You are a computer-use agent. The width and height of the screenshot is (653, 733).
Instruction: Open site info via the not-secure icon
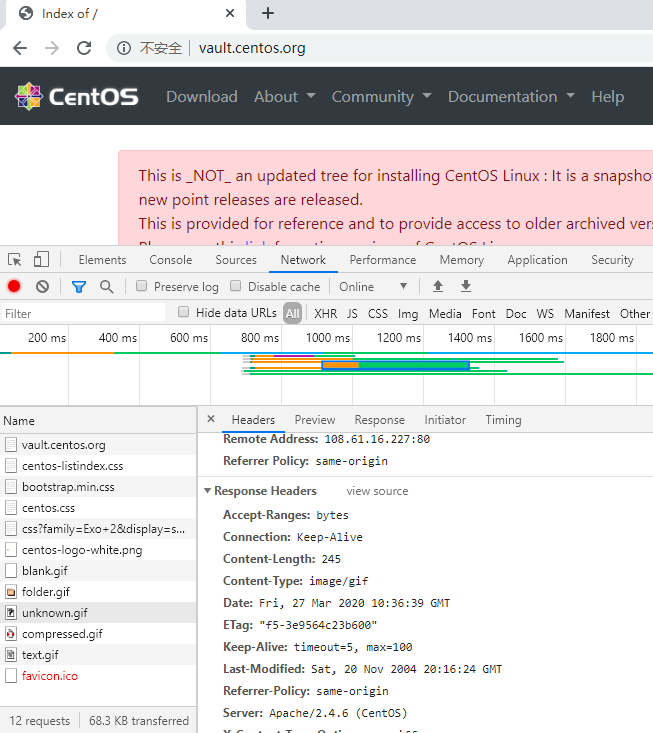pos(124,48)
